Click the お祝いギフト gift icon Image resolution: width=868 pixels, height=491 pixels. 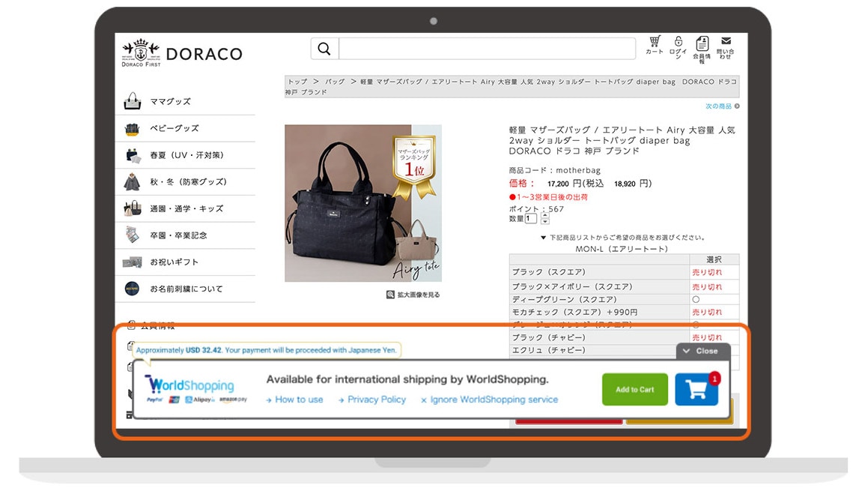pos(133,262)
